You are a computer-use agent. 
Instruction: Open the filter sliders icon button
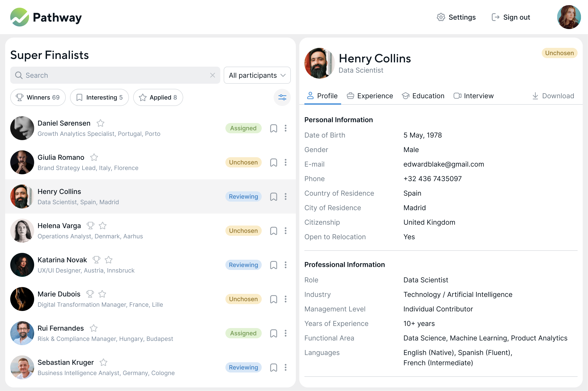pyautogui.click(x=282, y=97)
